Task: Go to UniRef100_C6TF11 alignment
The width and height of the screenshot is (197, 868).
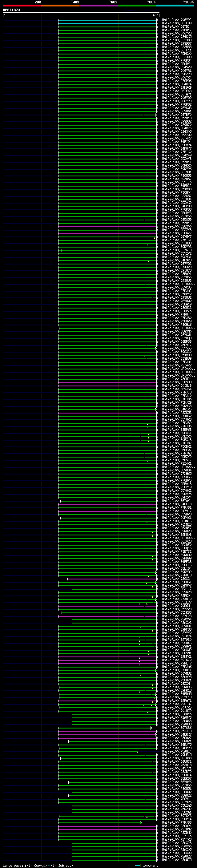Action: (176, 50)
